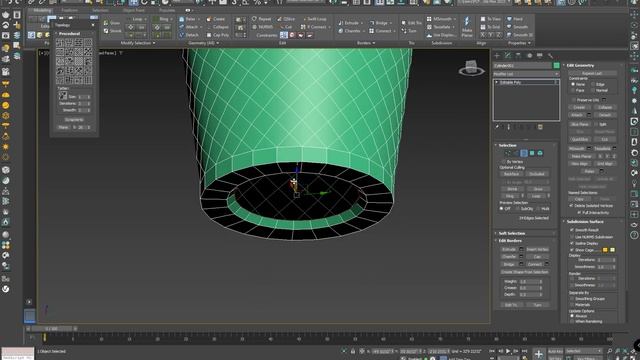Click the Repeat Last button
Screen dimensions: 640x360
click(592, 73)
